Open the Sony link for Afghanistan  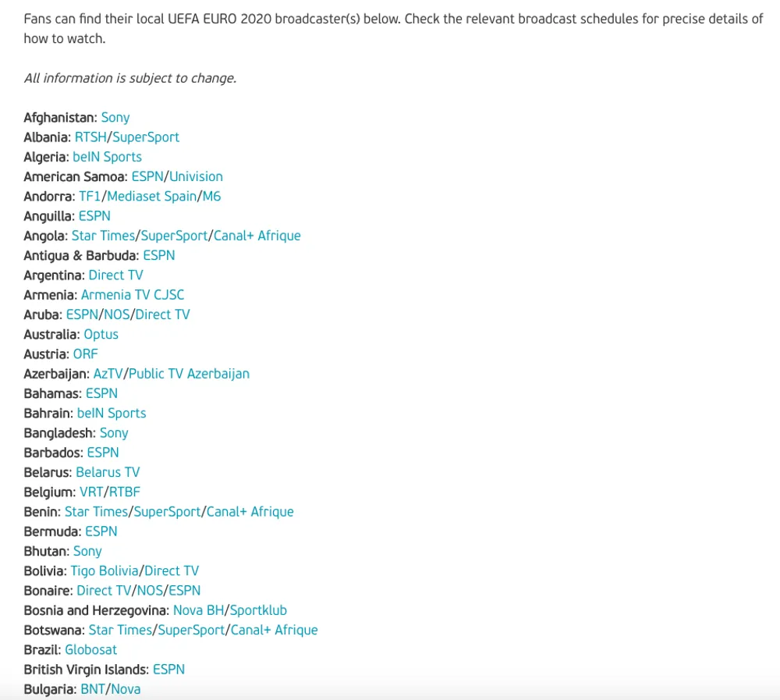(115, 118)
